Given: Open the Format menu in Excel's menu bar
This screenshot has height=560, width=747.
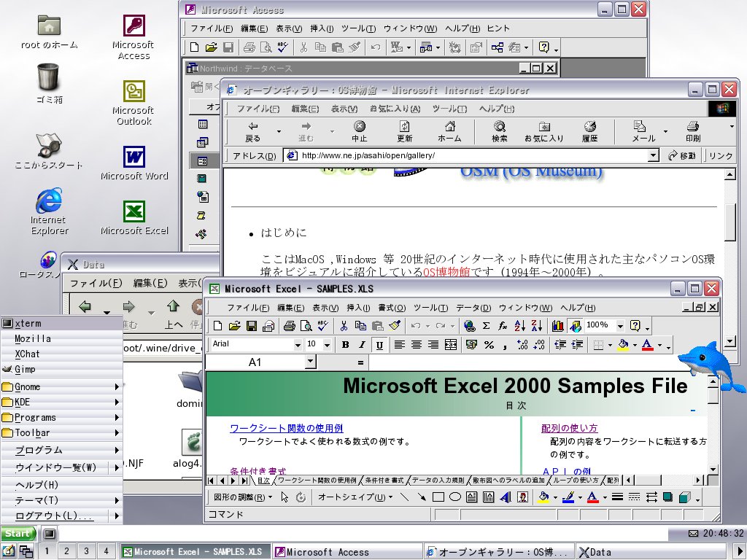Looking at the screenshot, I should click(392, 308).
